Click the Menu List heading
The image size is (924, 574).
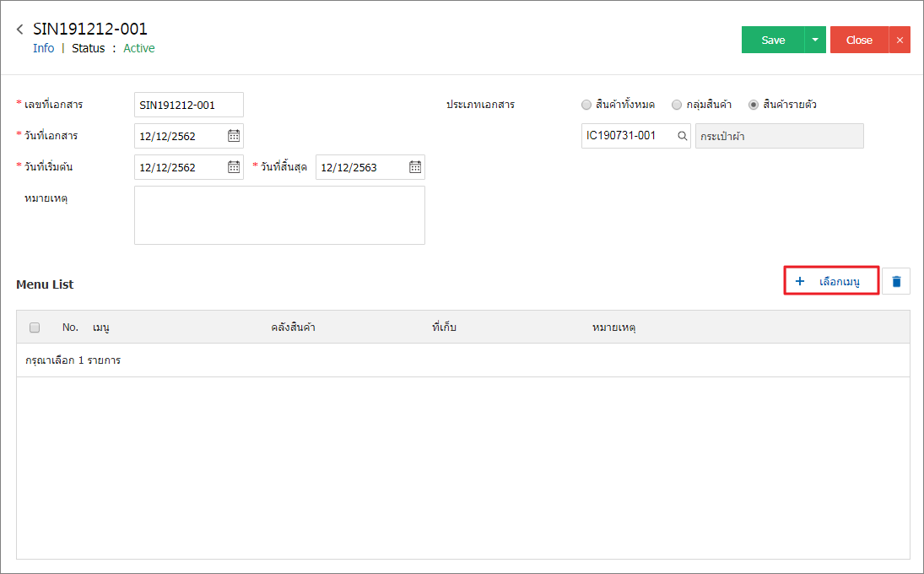point(45,284)
